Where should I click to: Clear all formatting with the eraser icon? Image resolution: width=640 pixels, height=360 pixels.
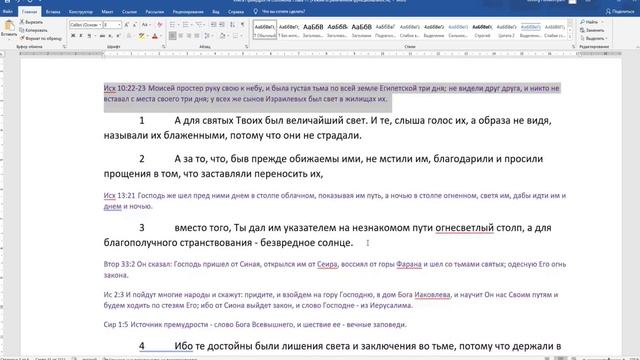pyautogui.click(x=160, y=25)
